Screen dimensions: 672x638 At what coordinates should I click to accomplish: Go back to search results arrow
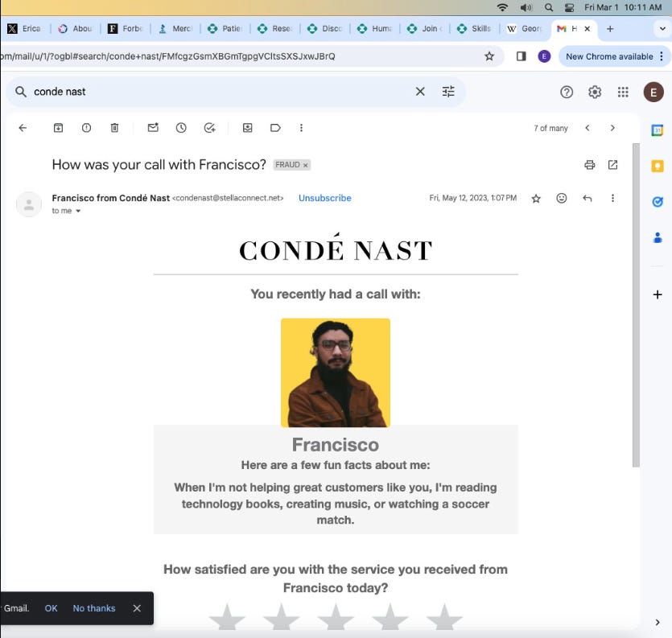click(23, 128)
